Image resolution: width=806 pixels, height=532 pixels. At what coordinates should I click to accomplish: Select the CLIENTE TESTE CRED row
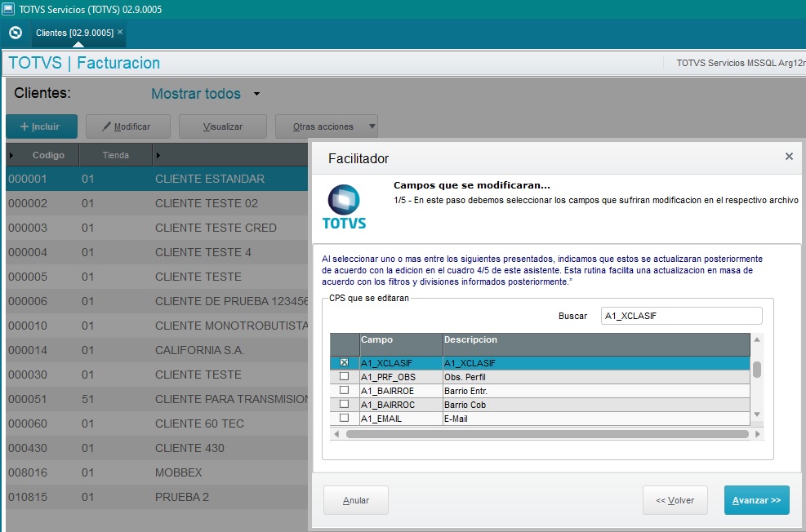point(157,228)
